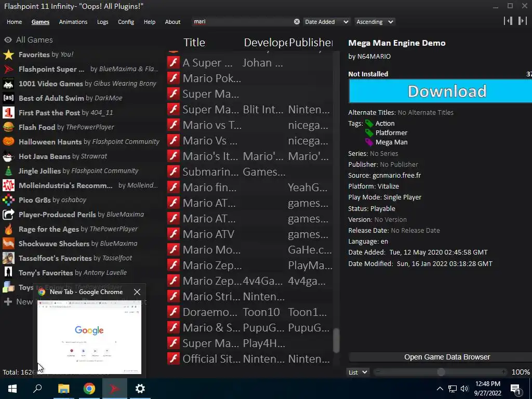Select the Mario Stri... game row

250,296
